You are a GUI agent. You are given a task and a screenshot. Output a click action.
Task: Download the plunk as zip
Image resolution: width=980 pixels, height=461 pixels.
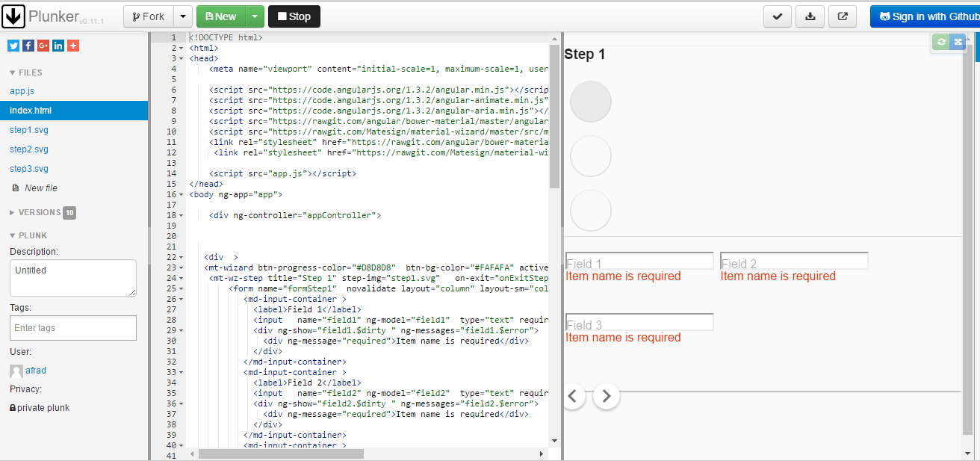(810, 16)
